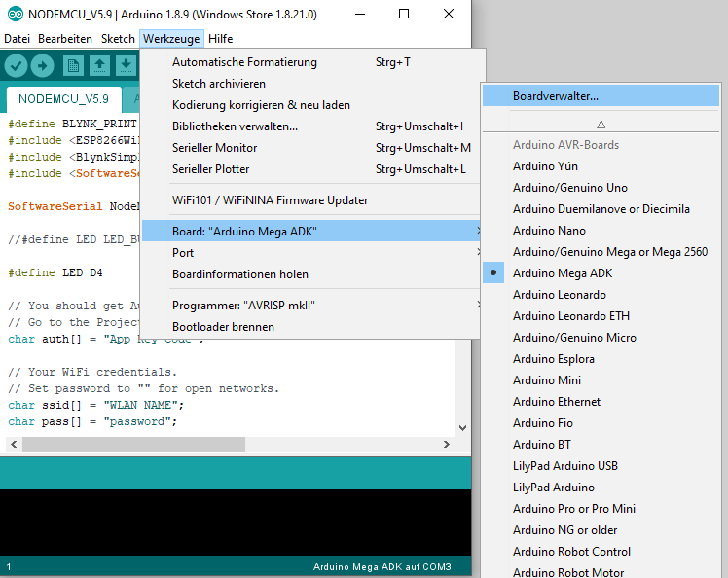Viewport: 728px width, 578px height.
Task: Click the upward triangle scroll arrow in board list
Action: point(601,124)
